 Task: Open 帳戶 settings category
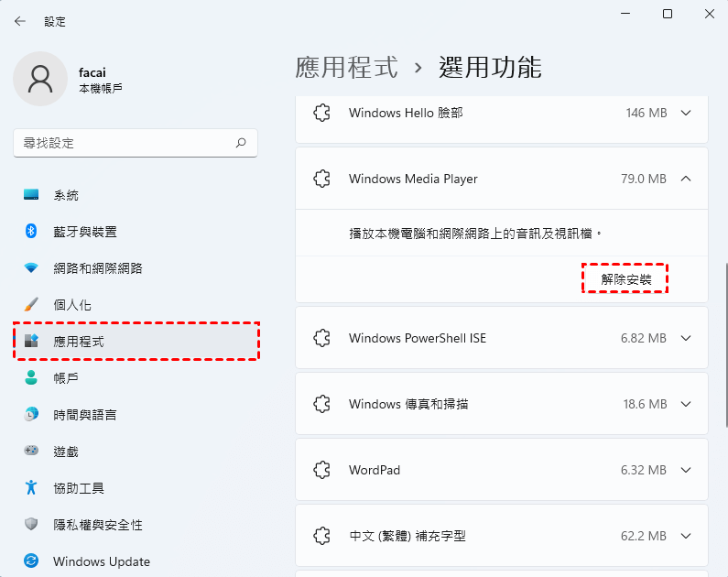pyautogui.click(x=136, y=378)
